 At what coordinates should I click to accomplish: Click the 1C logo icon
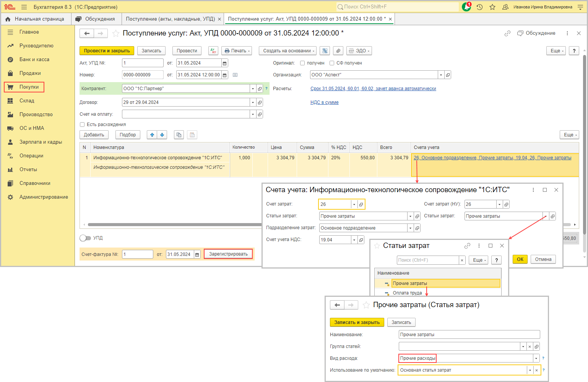point(10,7)
